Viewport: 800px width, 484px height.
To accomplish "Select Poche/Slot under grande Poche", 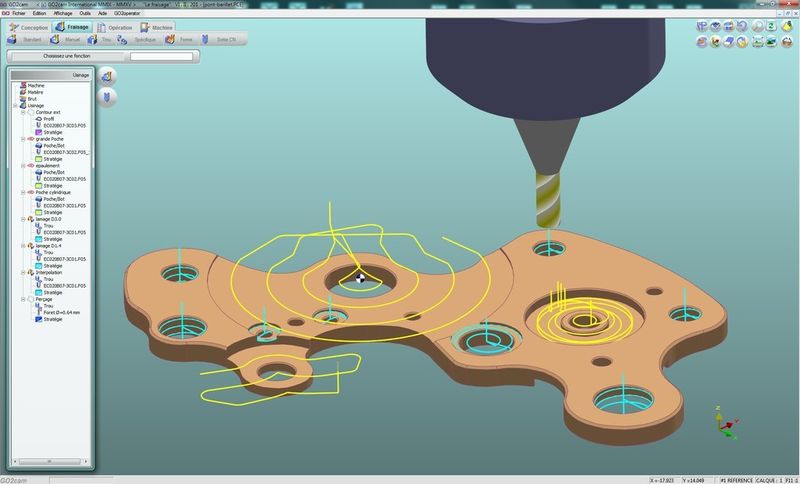I will pyautogui.click(x=49, y=145).
